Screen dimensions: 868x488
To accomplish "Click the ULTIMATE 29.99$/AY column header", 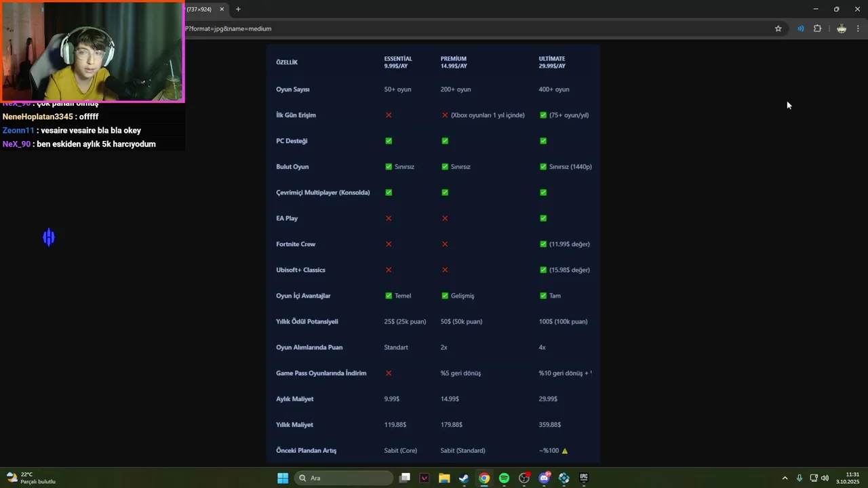I will coord(552,62).
